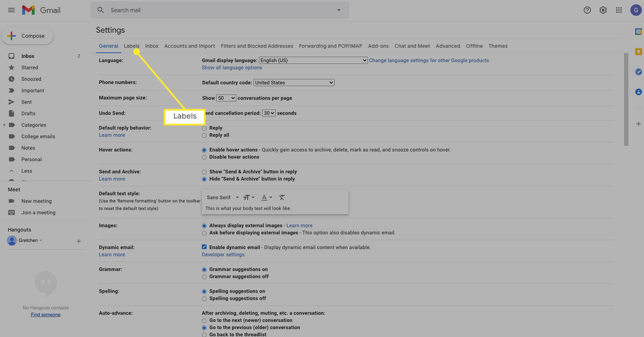
Task: Click the search magnifier icon
Action: coord(101,10)
